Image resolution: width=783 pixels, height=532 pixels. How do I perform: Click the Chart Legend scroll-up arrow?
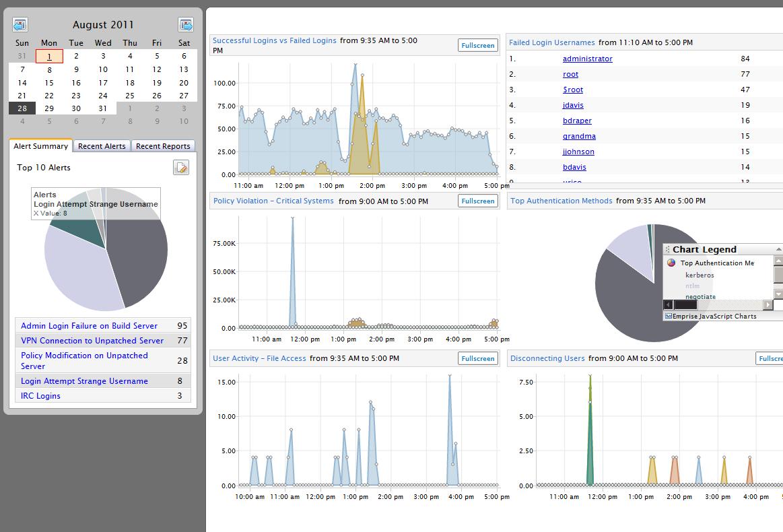point(778,261)
